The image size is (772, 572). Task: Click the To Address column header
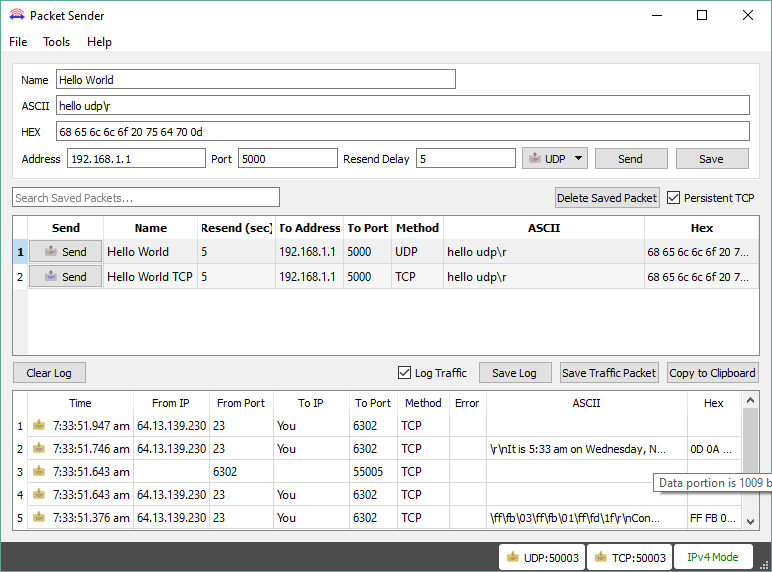coord(310,228)
